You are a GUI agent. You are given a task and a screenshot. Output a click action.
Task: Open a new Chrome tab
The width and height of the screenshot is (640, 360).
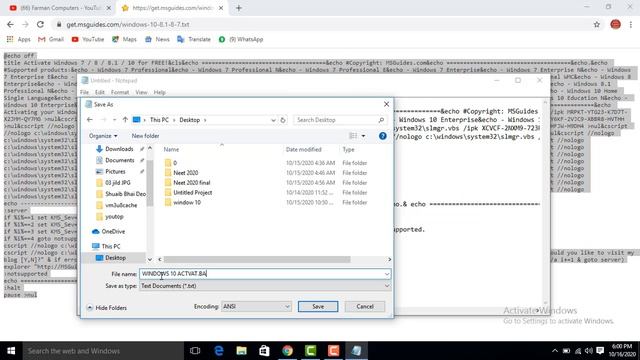239,8
